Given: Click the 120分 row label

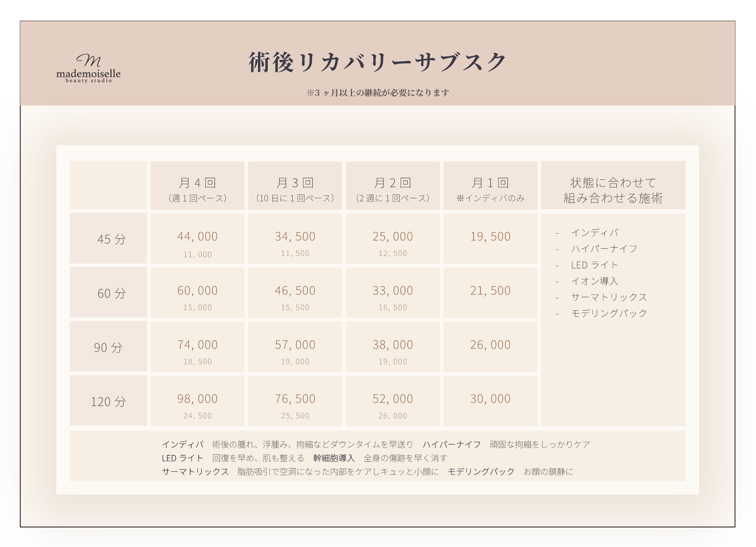Looking at the screenshot, I should pos(108,401).
